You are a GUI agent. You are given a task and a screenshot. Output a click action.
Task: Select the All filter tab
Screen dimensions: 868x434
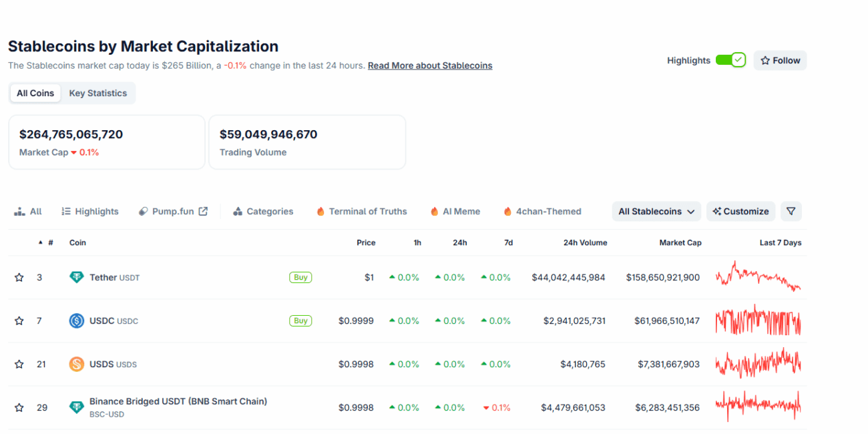[x=28, y=211]
